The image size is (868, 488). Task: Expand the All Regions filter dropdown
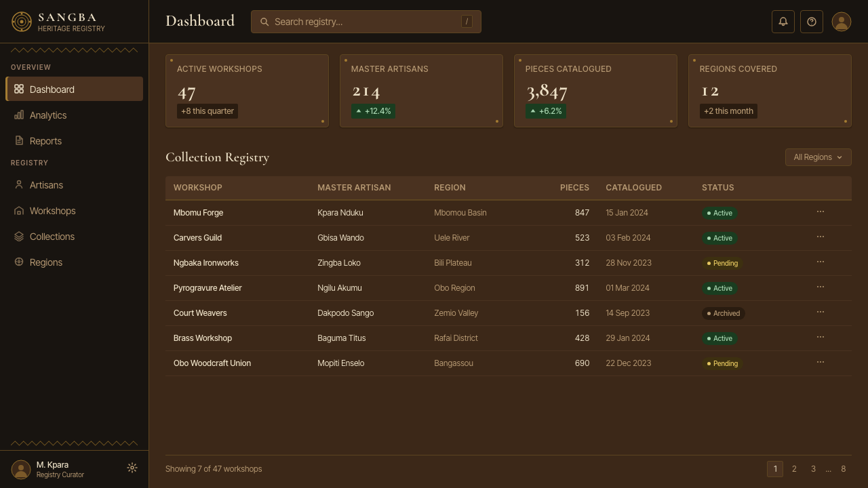click(818, 157)
